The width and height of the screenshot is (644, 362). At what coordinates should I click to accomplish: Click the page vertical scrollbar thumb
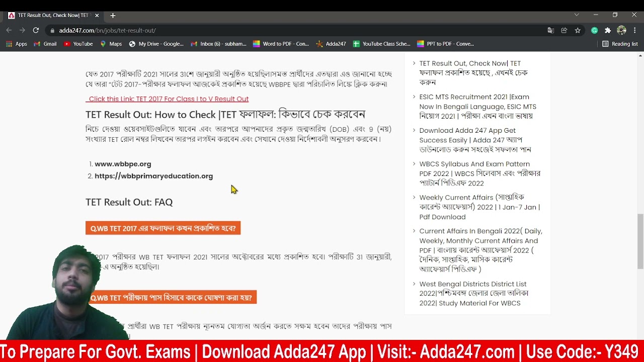640,242
